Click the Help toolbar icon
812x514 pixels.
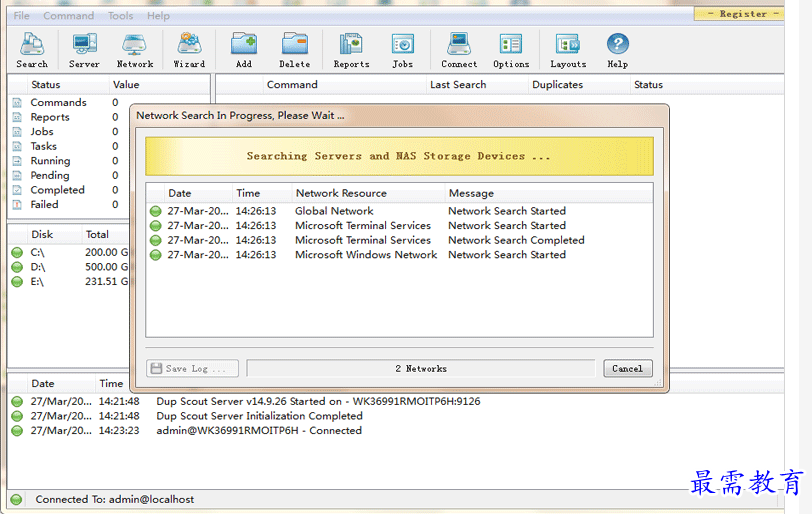pos(618,50)
